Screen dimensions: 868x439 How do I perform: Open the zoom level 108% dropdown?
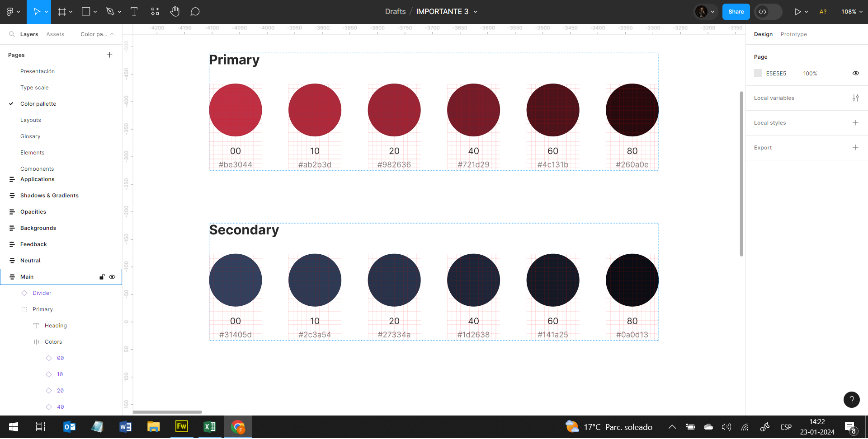852,12
